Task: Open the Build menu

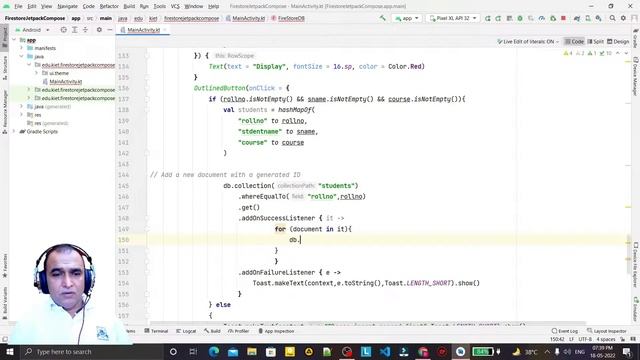Action: 129,6
